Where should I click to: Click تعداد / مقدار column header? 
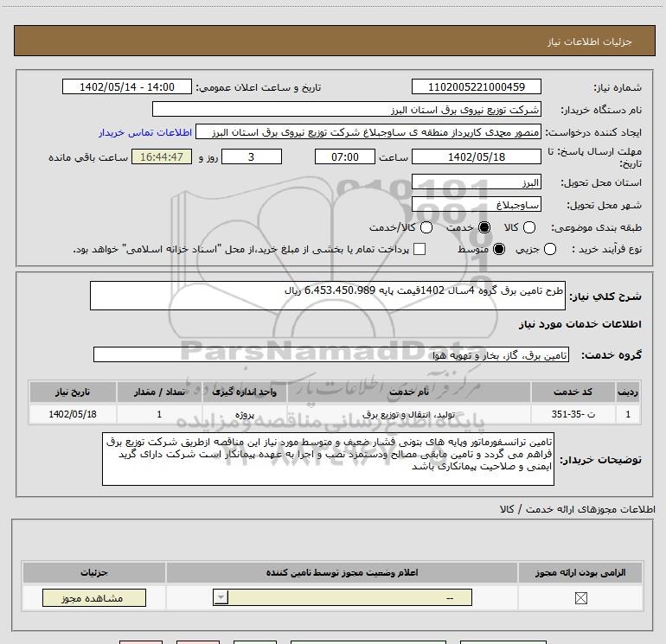tap(159, 392)
